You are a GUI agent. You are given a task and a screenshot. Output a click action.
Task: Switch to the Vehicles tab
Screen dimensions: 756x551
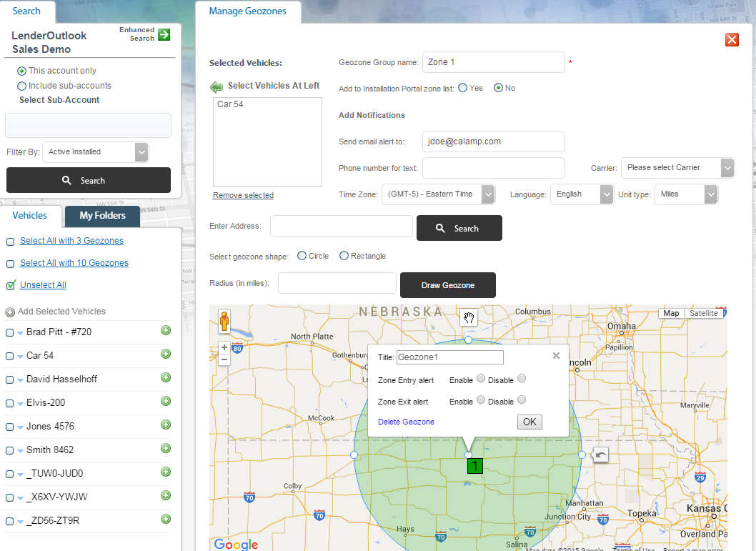click(x=30, y=216)
